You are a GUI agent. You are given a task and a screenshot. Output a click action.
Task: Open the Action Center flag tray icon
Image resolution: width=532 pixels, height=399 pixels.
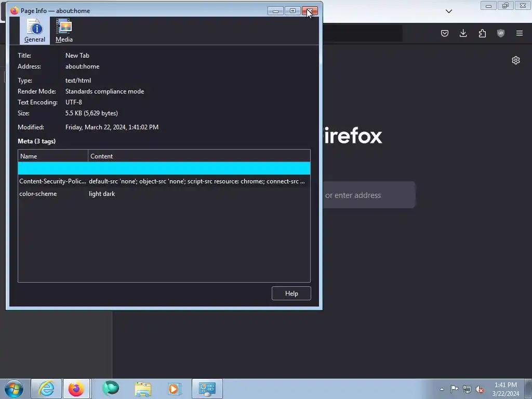454,389
